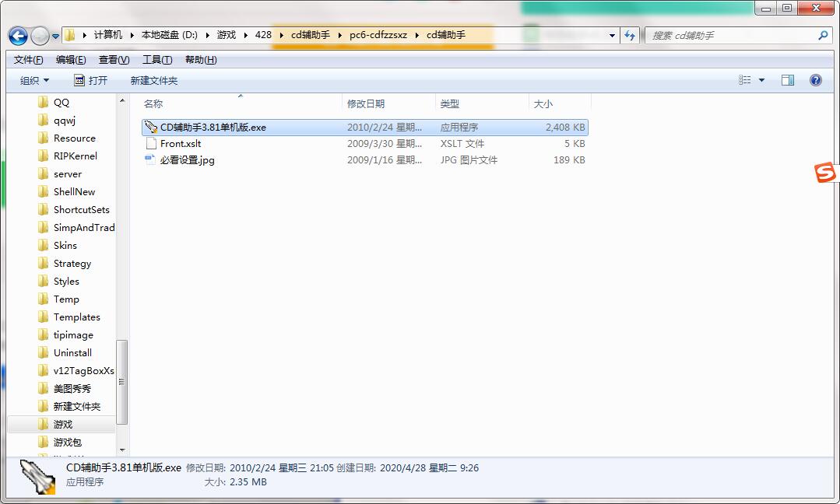The image size is (840, 504).
Task: Open the Styles folder in the tree
Action: pyautogui.click(x=66, y=282)
